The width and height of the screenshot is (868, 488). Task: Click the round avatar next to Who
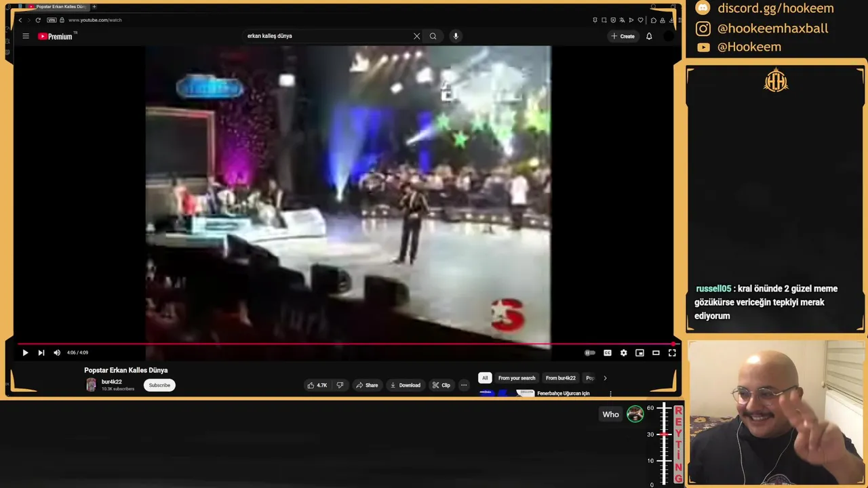[x=635, y=414]
